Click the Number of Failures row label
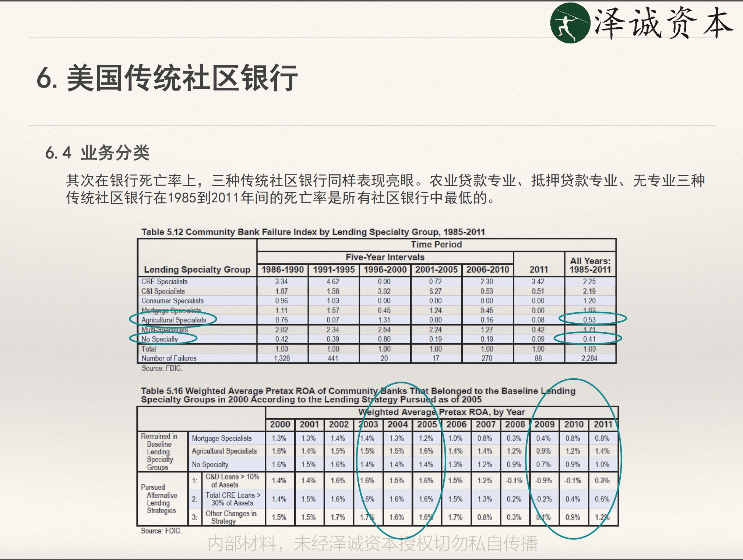This screenshot has width=743, height=560. (x=169, y=358)
